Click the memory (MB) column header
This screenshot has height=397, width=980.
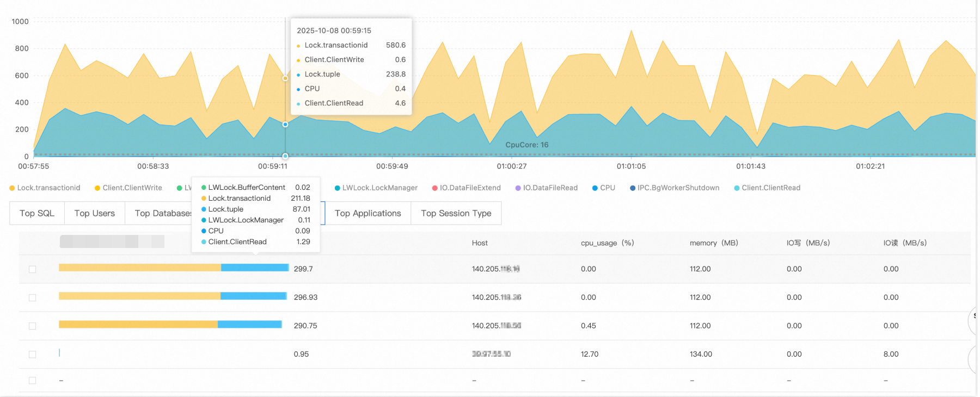click(714, 243)
